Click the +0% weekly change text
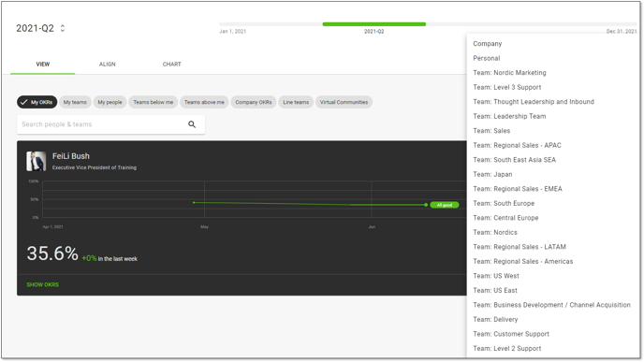Viewport: 644px width, 362px height. tap(89, 258)
